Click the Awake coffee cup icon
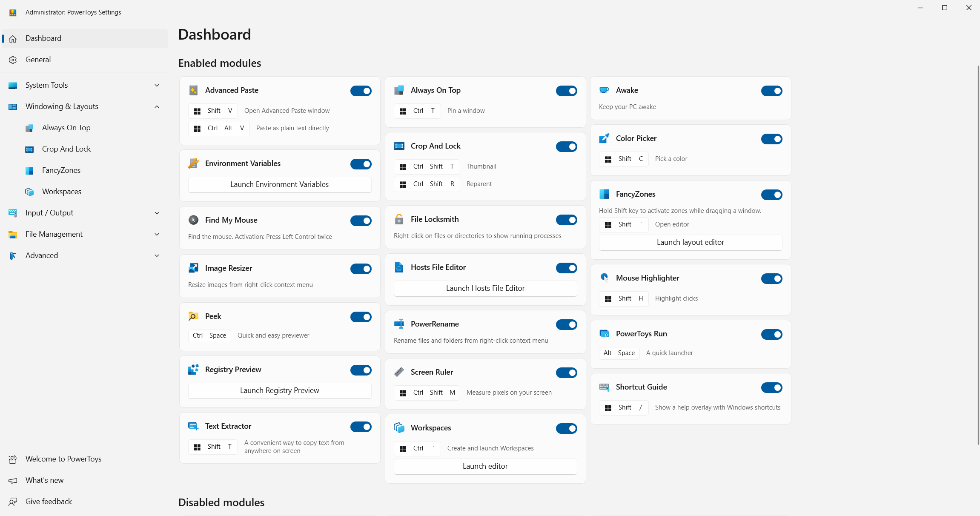 pyautogui.click(x=604, y=90)
